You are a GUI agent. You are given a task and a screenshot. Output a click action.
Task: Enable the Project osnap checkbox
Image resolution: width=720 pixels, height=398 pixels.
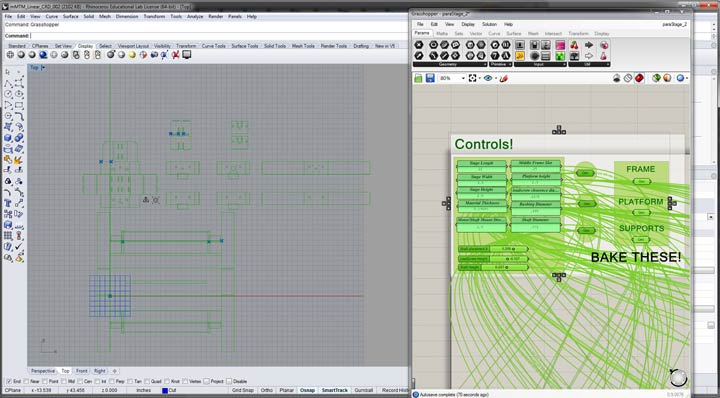(x=207, y=381)
